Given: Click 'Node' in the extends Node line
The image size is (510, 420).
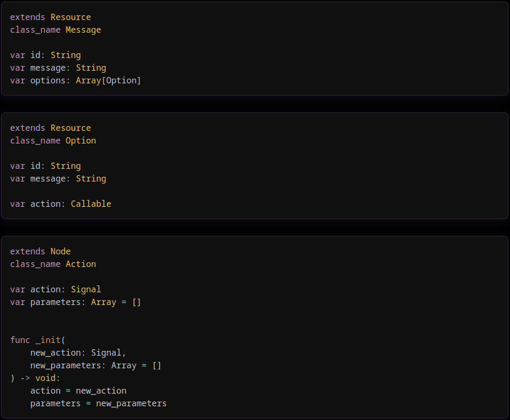Looking at the screenshot, I should [x=61, y=252].
